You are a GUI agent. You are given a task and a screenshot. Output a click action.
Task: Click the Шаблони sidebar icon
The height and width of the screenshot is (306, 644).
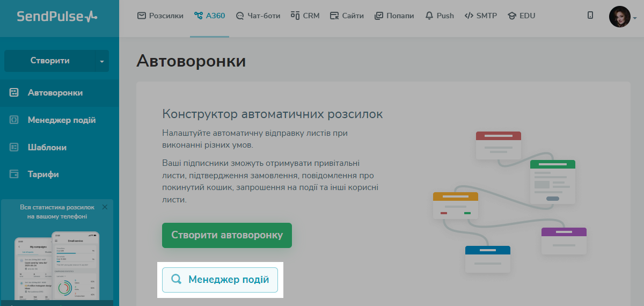point(14,148)
